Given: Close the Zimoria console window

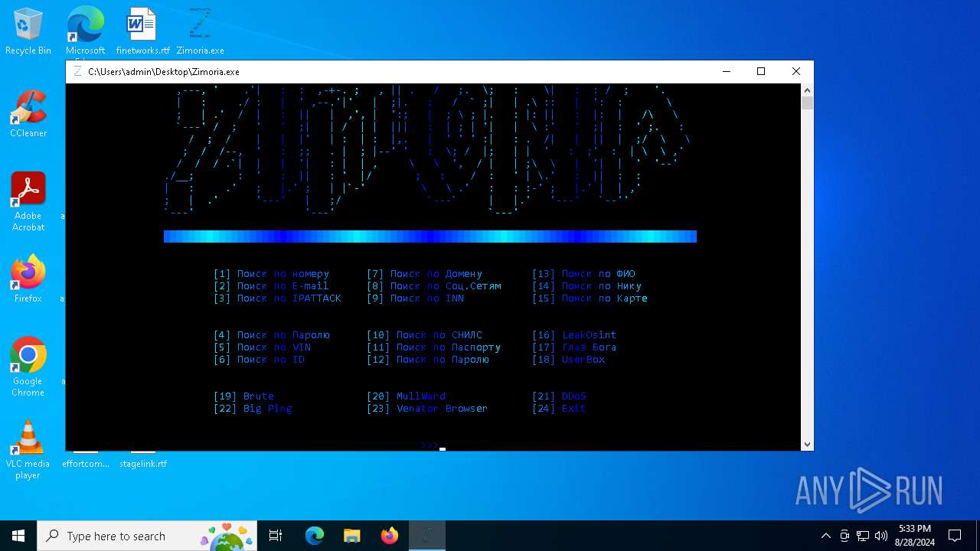Looking at the screenshot, I should pos(796,71).
